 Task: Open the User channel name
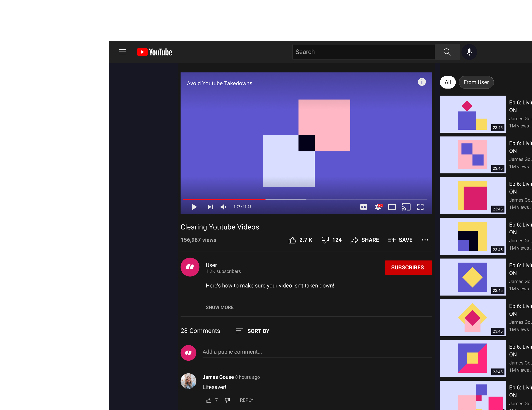[x=211, y=265]
